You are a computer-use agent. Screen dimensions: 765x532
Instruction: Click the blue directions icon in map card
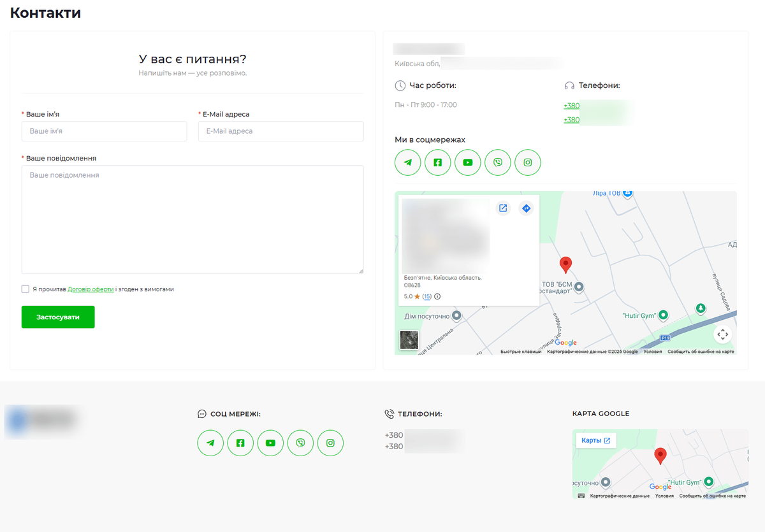(x=526, y=208)
